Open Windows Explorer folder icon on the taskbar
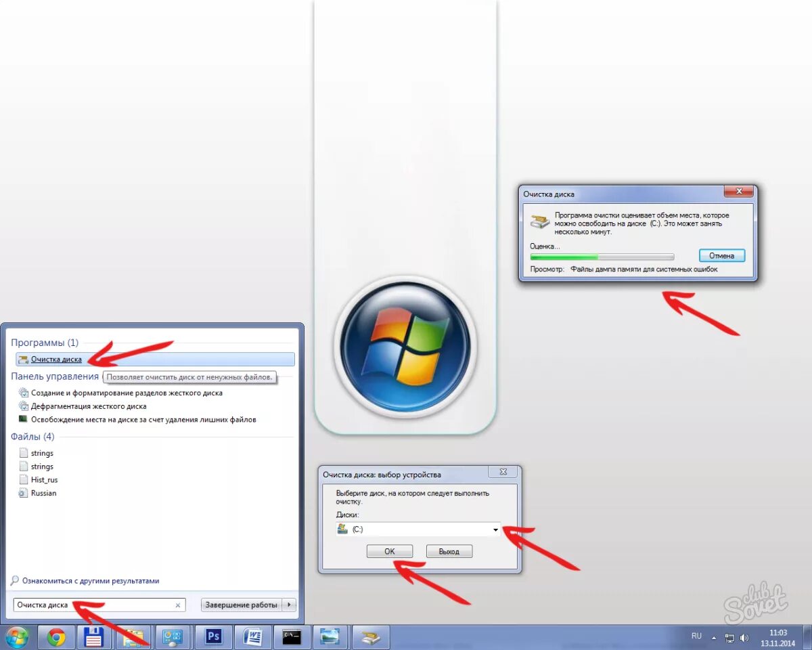812x650 pixels. (x=135, y=637)
